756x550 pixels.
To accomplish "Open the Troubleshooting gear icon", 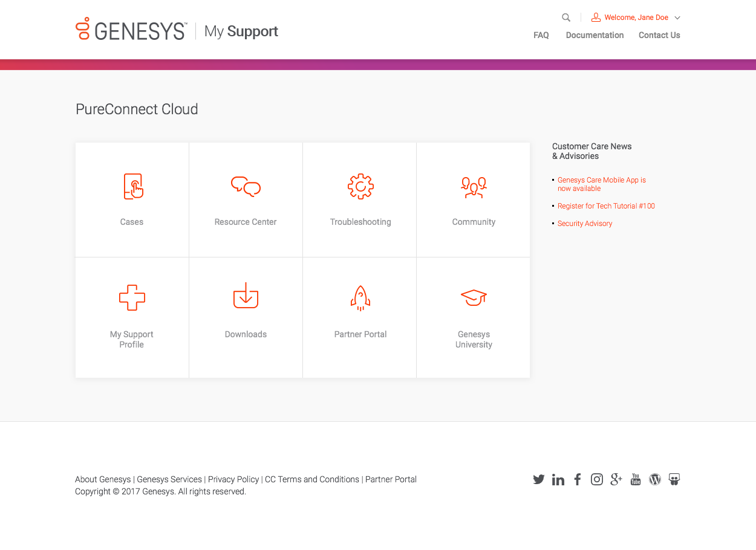I will tap(360, 186).
